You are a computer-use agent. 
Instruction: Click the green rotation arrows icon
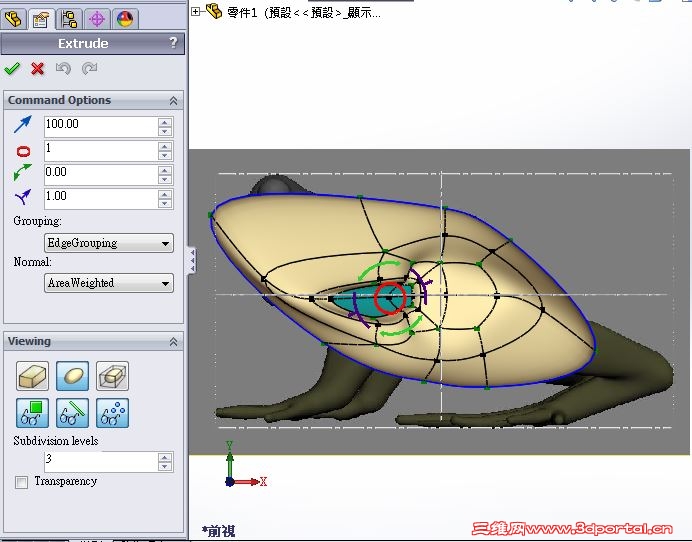[23, 173]
